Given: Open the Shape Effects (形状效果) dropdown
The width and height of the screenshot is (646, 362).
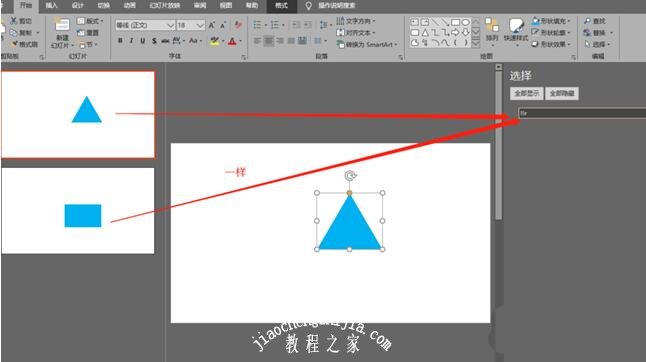Looking at the screenshot, I should click(551, 44).
